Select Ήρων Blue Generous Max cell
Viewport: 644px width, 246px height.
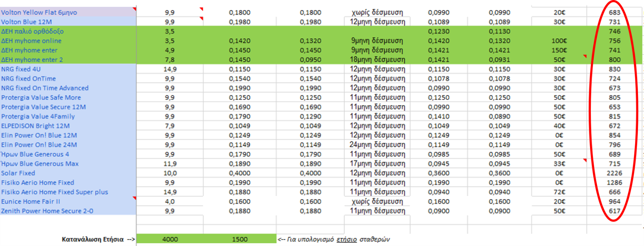point(68,164)
